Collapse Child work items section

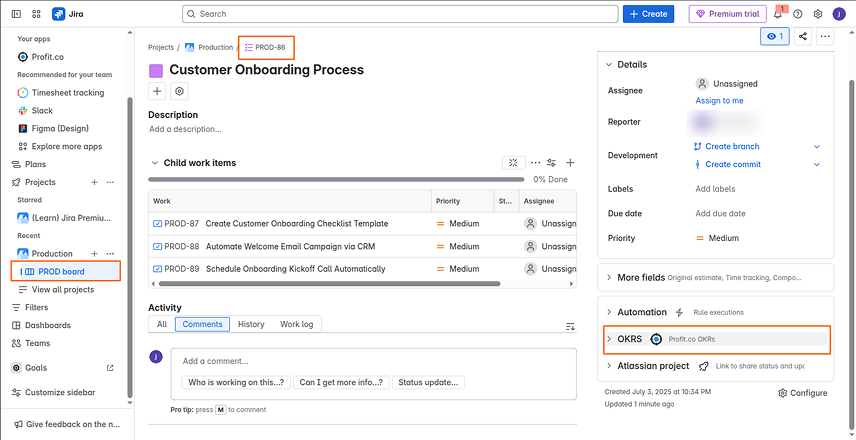point(154,163)
